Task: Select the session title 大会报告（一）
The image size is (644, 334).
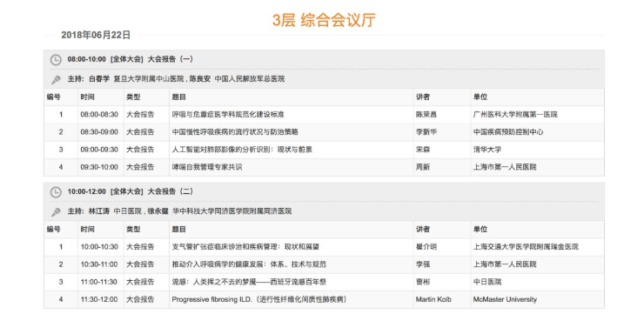Action: click(171, 59)
